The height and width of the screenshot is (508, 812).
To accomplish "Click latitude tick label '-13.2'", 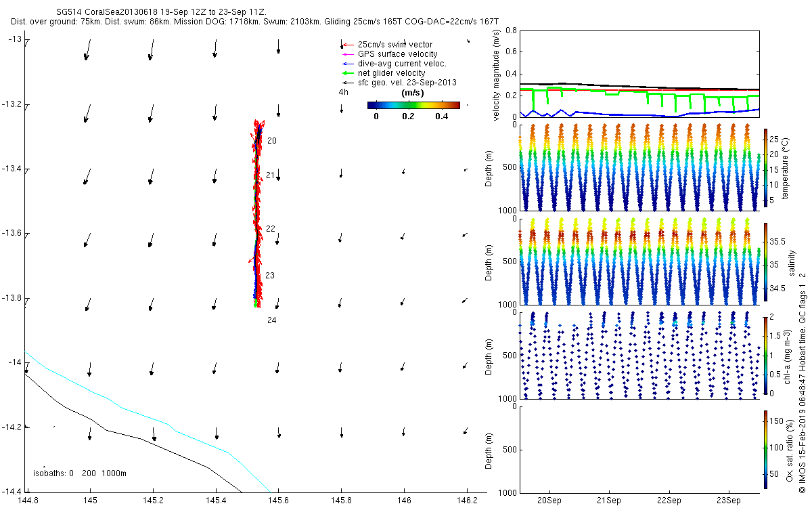I will point(14,104).
